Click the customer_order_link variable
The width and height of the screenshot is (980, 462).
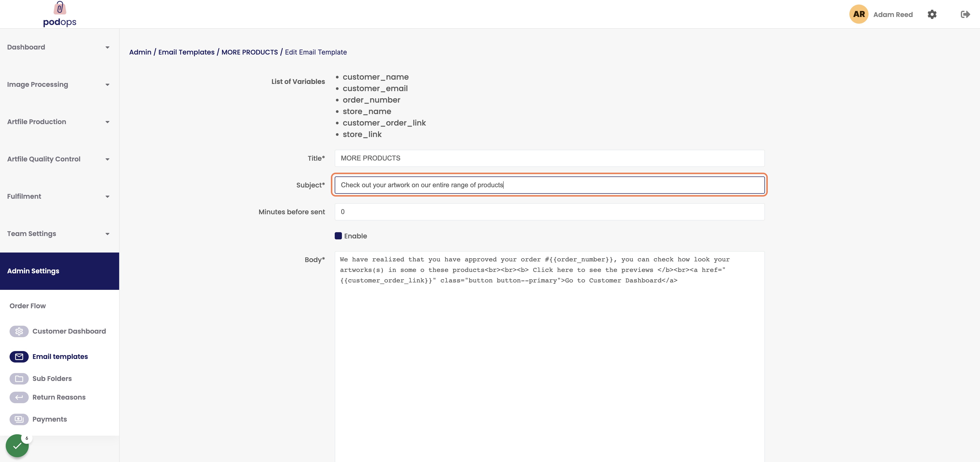click(x=384, y=123)
